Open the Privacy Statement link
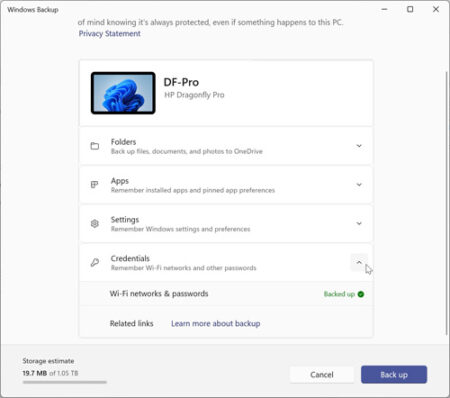 click(109, 34)
